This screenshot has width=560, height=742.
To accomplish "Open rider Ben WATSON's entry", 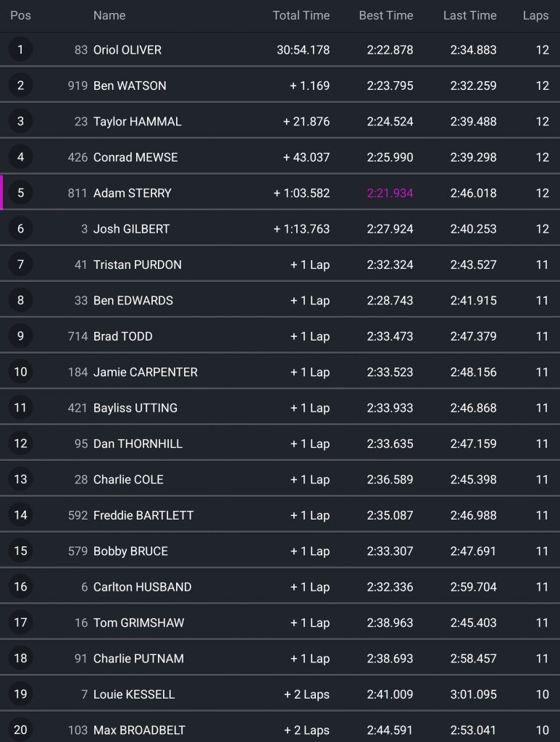I will pos(130,86).
